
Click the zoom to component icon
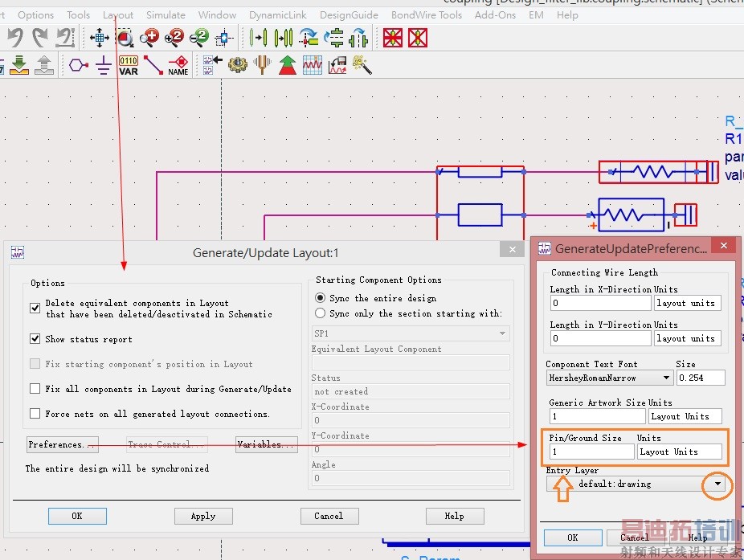[223, 38]
